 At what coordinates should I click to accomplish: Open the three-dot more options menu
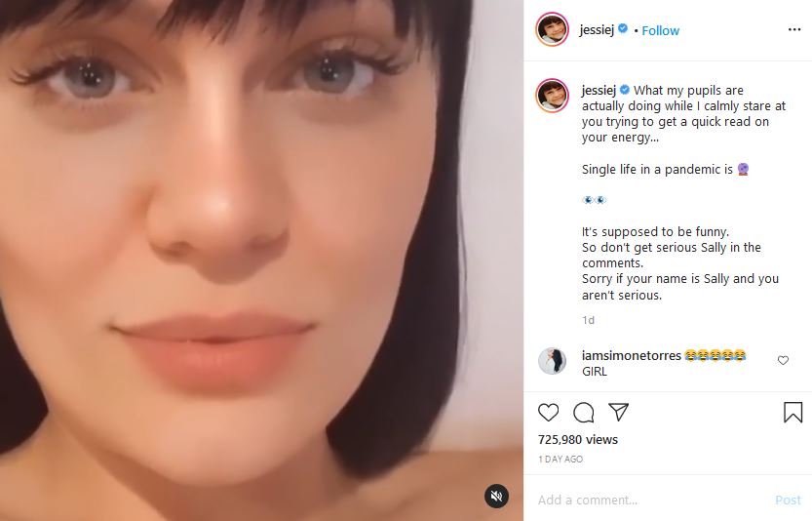[794, 29]
